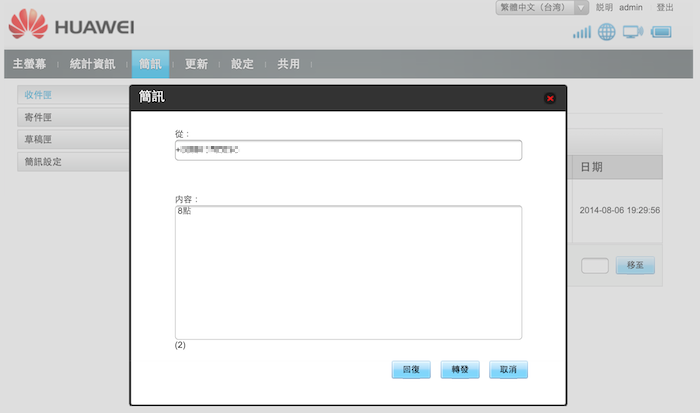Focus the 從 sender number field

(x=348, y=150)
